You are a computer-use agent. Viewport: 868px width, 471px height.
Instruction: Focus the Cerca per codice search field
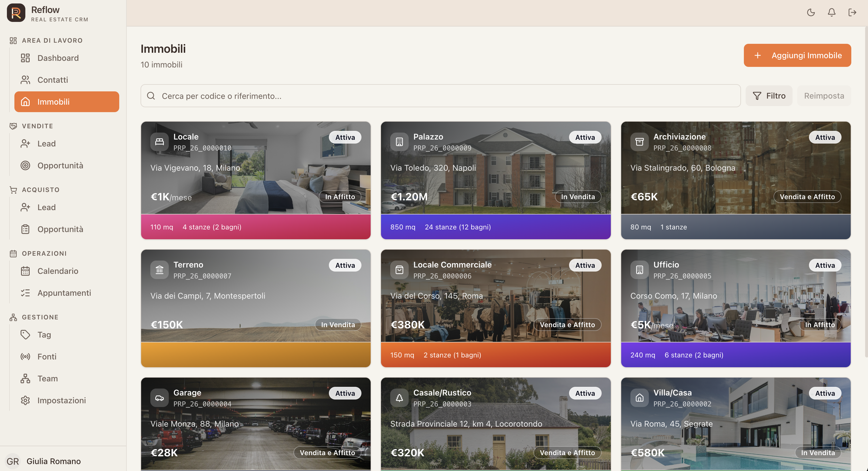point(440,96)
